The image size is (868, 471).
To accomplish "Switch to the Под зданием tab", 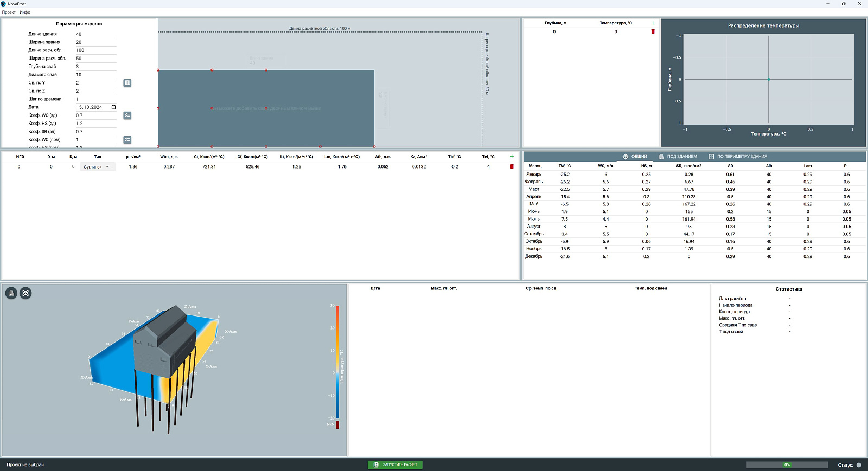I will click(x=678, y=157).
